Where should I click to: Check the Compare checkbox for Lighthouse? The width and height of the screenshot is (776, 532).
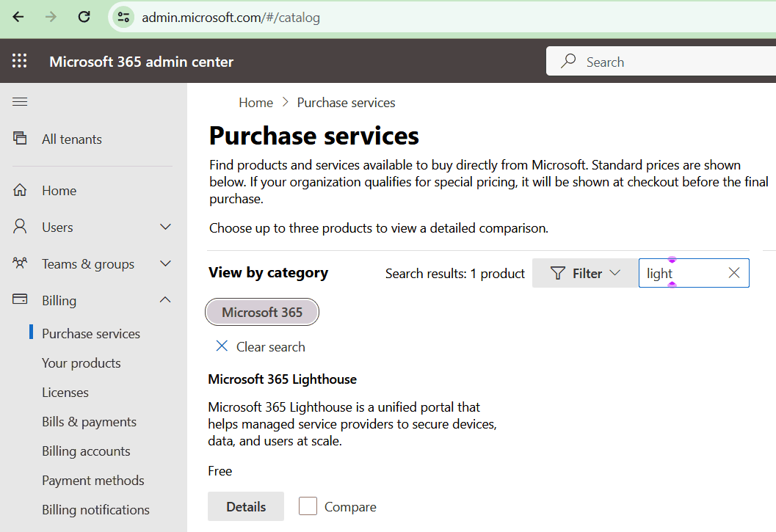(308, 506)
